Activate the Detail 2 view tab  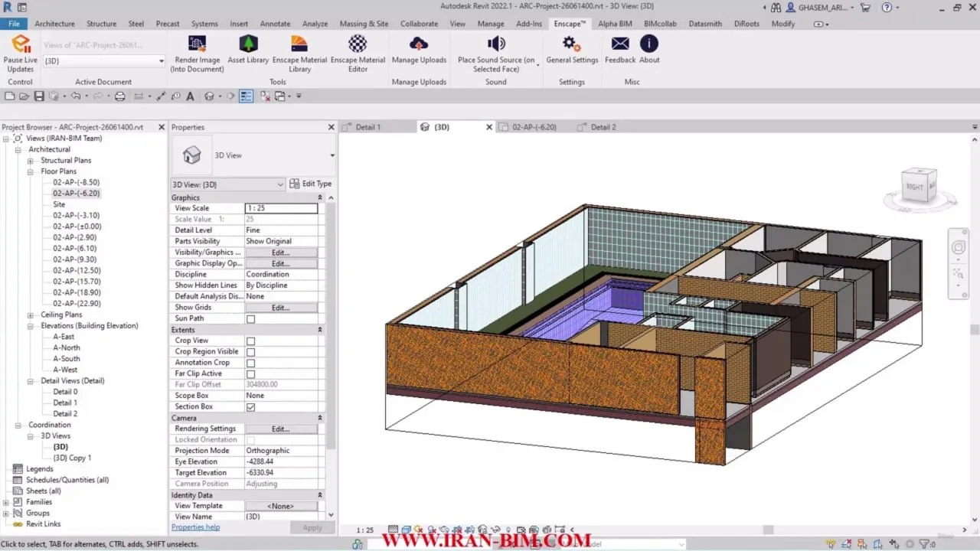tap(603, 127)
